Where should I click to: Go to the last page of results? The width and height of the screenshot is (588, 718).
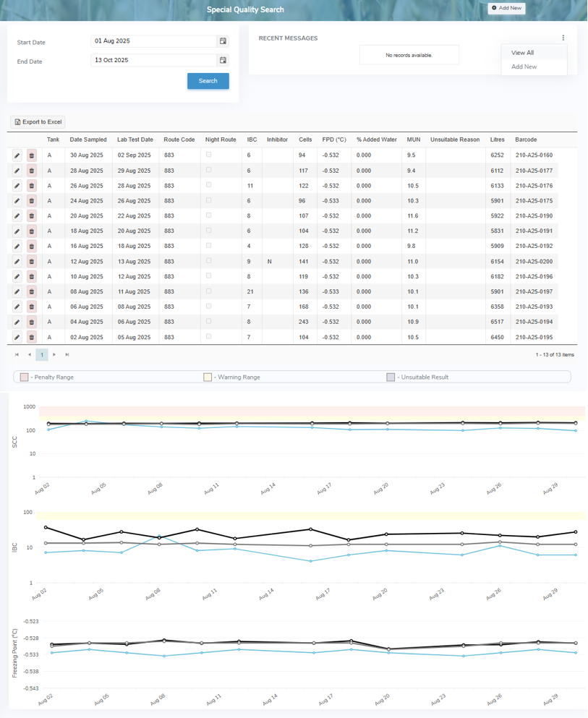[x=67, y=355]
